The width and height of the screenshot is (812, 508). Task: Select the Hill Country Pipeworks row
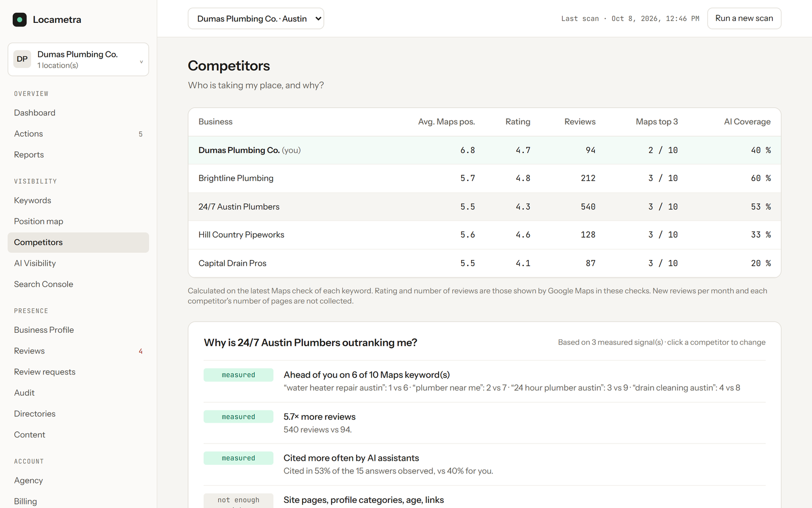point(484,235)
